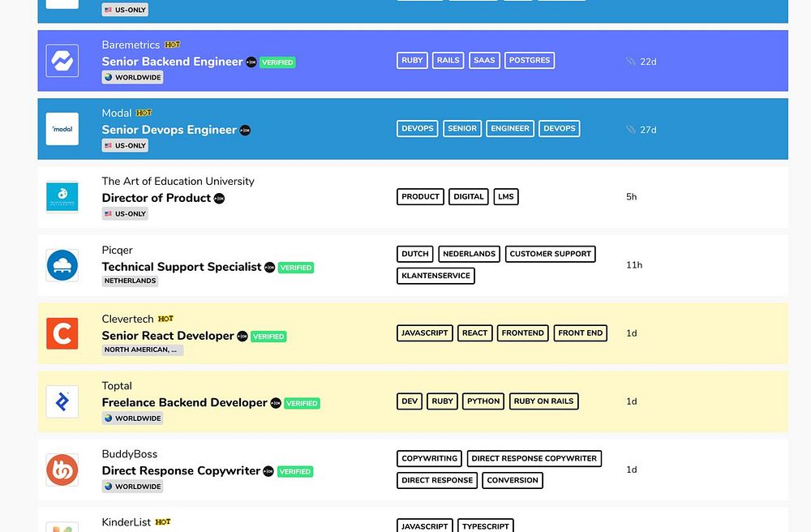Open the Director of Product job listing

click(157, 198)
